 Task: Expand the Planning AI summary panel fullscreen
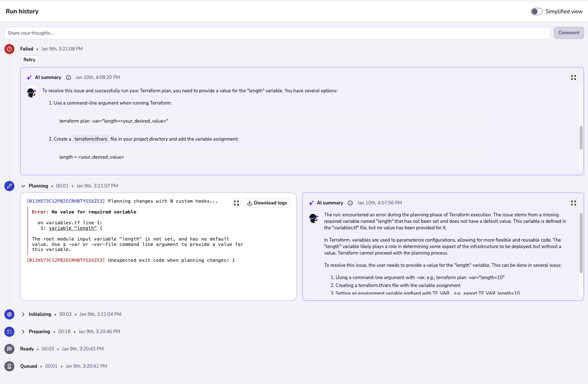point(574,203)
